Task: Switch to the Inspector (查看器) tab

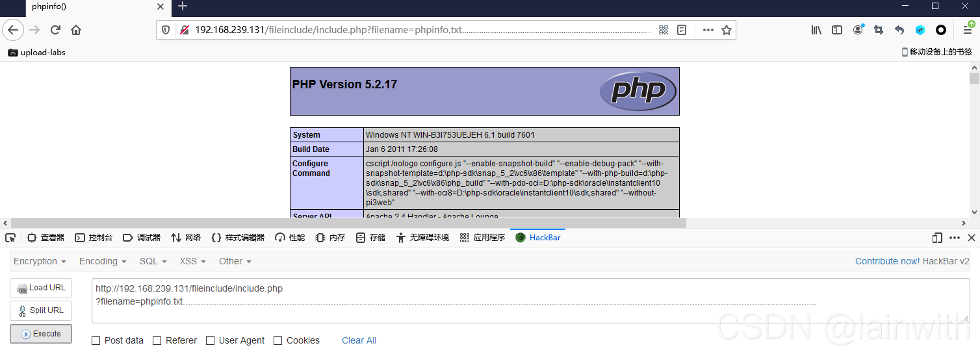Action: [x=45, y=238]
